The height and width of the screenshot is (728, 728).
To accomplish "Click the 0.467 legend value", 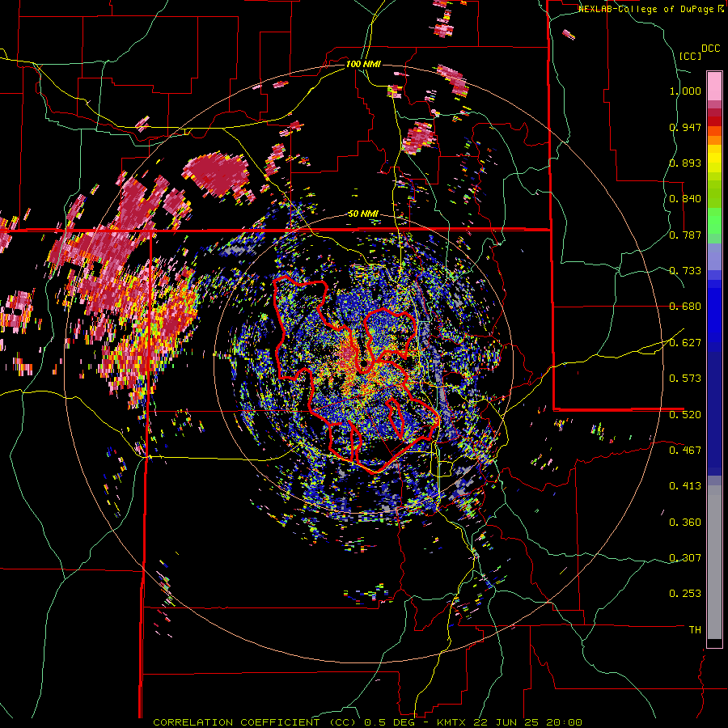I will click(685, 451).
